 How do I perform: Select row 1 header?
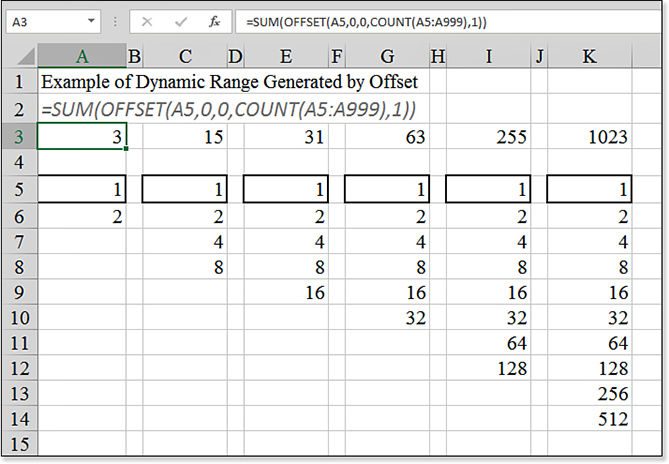(x=19, y=81)
